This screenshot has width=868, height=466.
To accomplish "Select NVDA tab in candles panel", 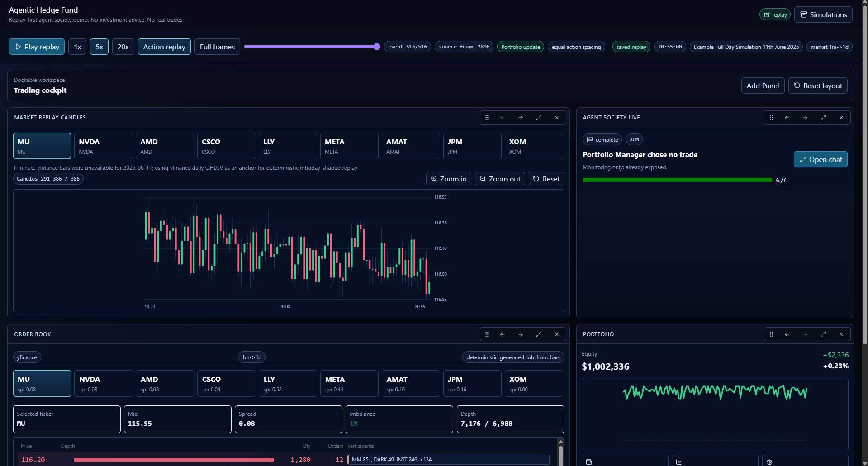I will 104,146.
